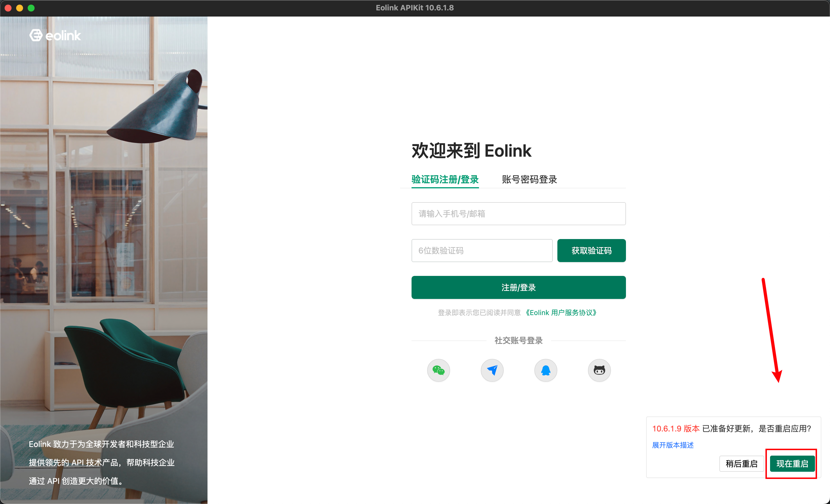Click the Feishu paper-plane login icon
Image resolution: width=830 pixels, height=504 pixels.
492,370
